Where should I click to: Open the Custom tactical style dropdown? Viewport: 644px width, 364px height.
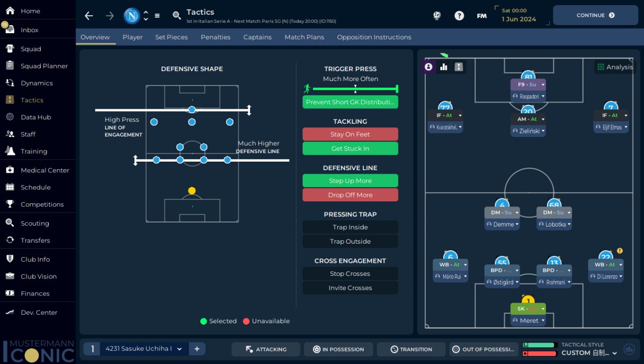click(590, 353)
